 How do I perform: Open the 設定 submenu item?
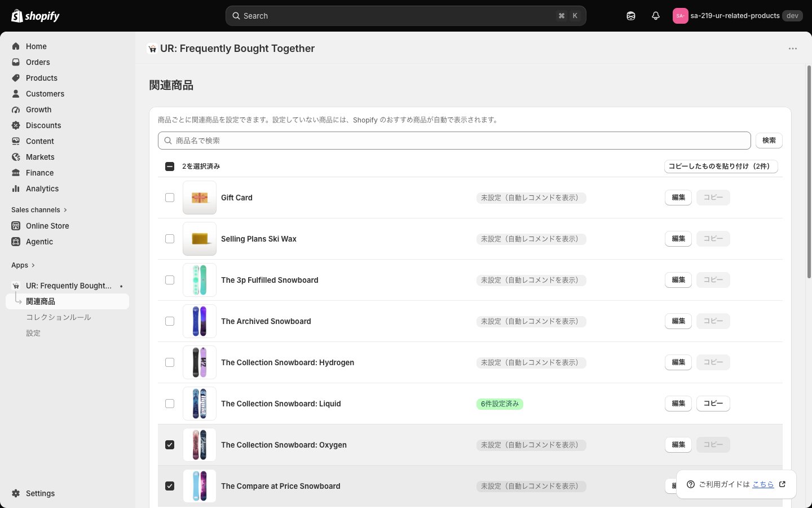tap(33, 333)
